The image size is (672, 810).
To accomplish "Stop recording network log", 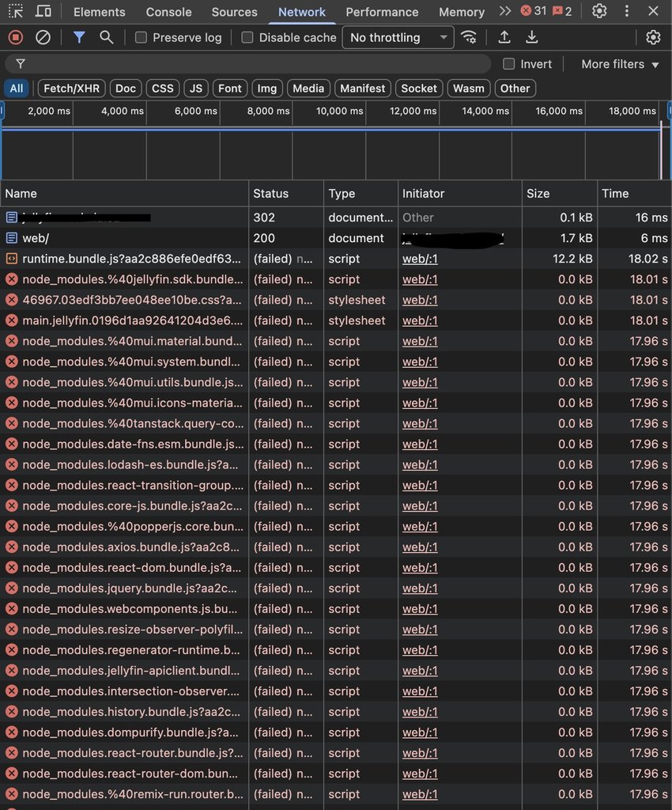I will 16,37.
